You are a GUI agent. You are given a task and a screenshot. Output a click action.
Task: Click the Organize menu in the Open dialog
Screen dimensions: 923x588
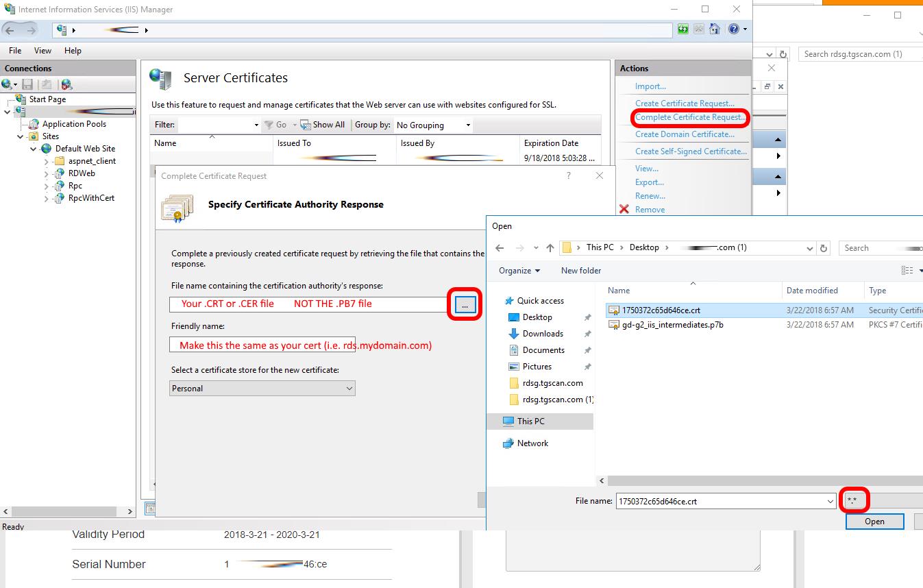[x=518, y=271]
